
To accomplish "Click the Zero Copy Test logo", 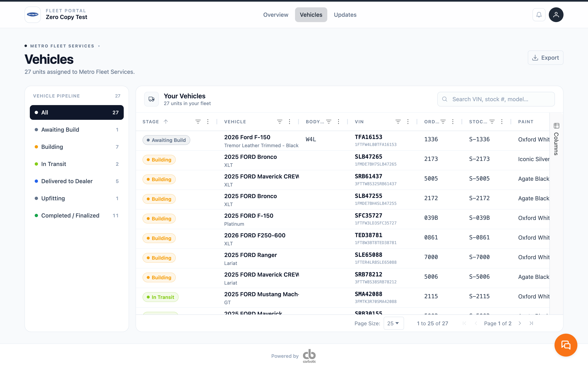I will 32,15.
